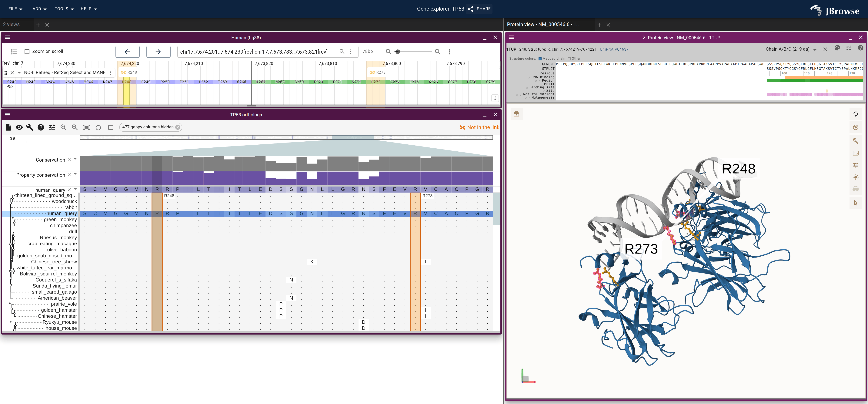
Task: Open the color palette icon in protein view
Action: [x=837, y=48]
